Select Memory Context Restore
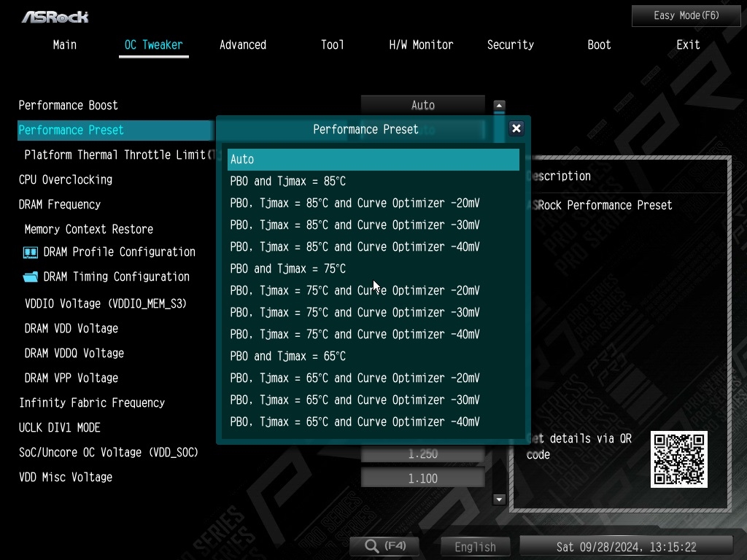 [89, 230]
